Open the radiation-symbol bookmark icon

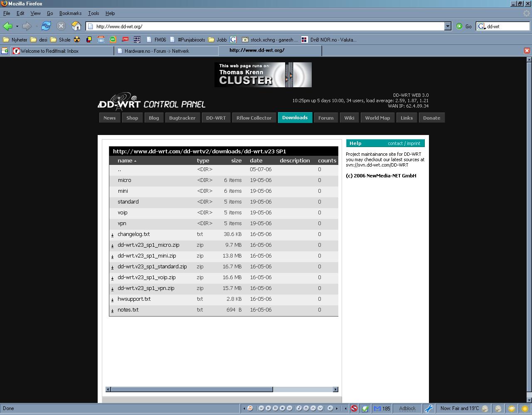pyautogui.click(x=77, y=39)
